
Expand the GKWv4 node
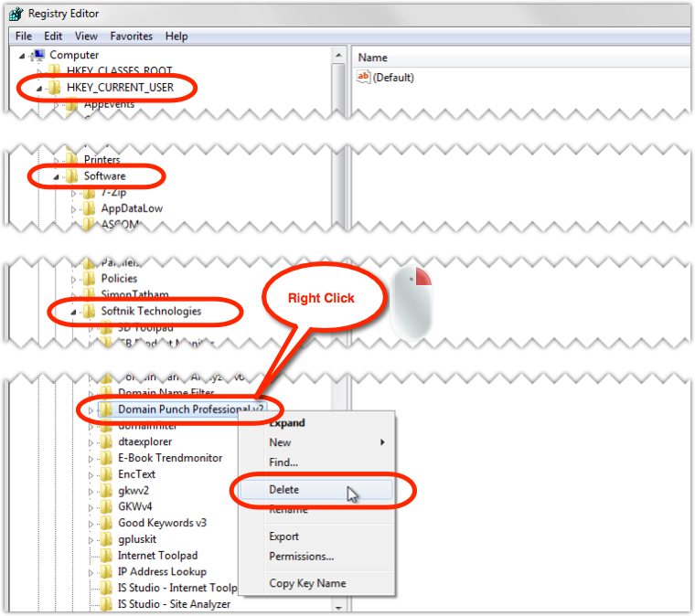(91, 507)
